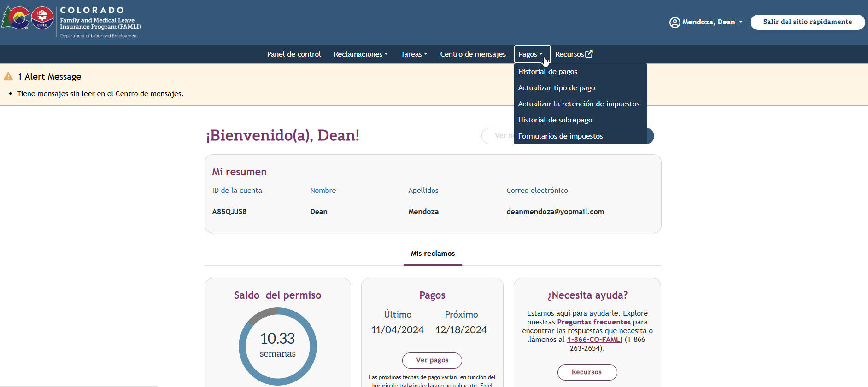Open the Recursos navigation link

coord(574,54)
